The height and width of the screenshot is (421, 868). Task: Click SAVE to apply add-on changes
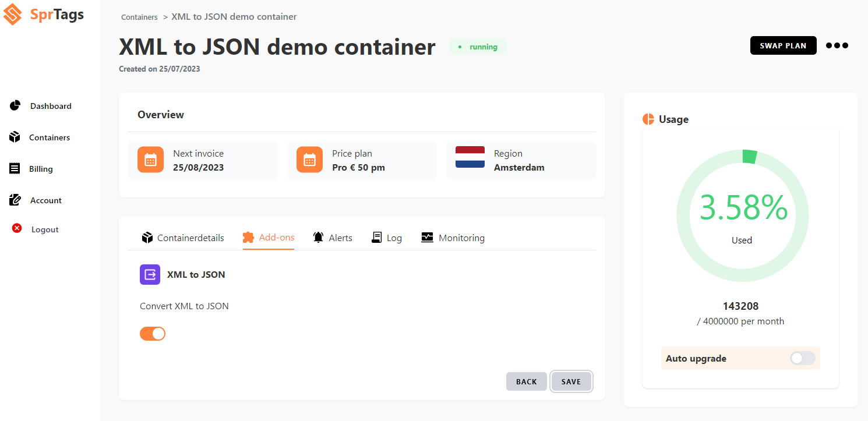click(571, 381)
